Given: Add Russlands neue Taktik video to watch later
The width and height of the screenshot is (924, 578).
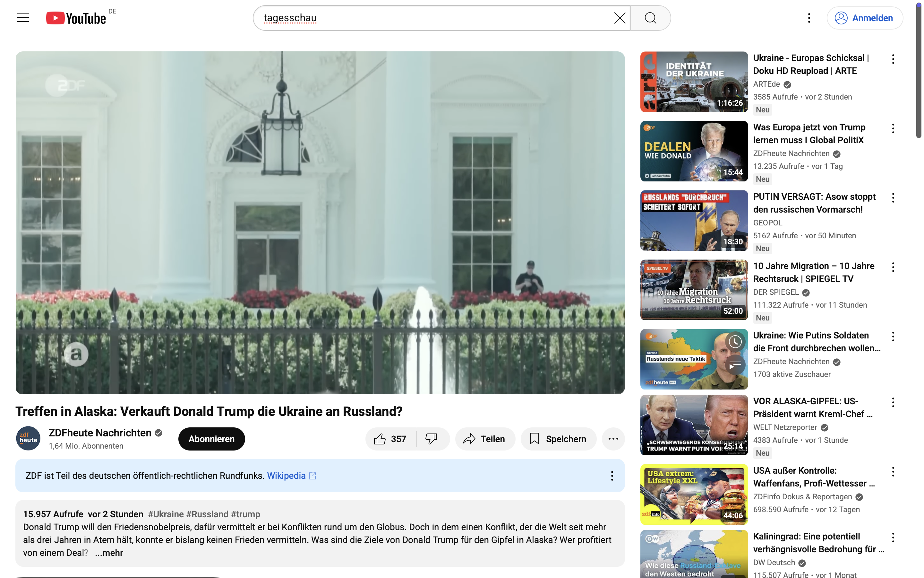Looking at the screenshot, I should point(735,342).
